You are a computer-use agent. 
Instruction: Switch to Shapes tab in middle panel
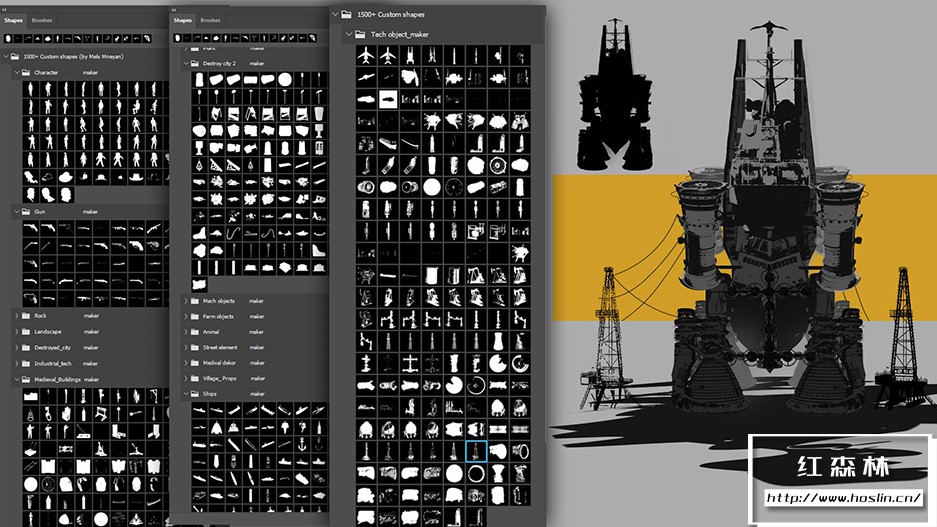(x=182, y=20)
